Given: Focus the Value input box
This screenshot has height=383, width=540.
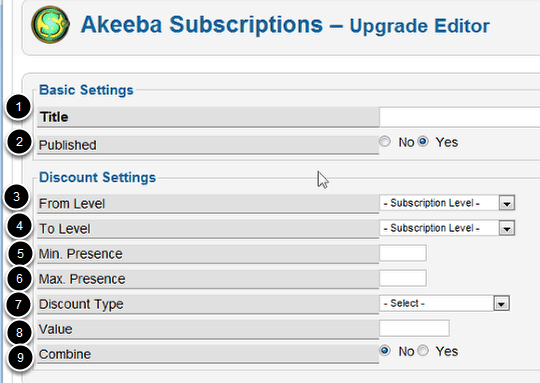Looking at the screenshot, I should [x=414, y=328].
